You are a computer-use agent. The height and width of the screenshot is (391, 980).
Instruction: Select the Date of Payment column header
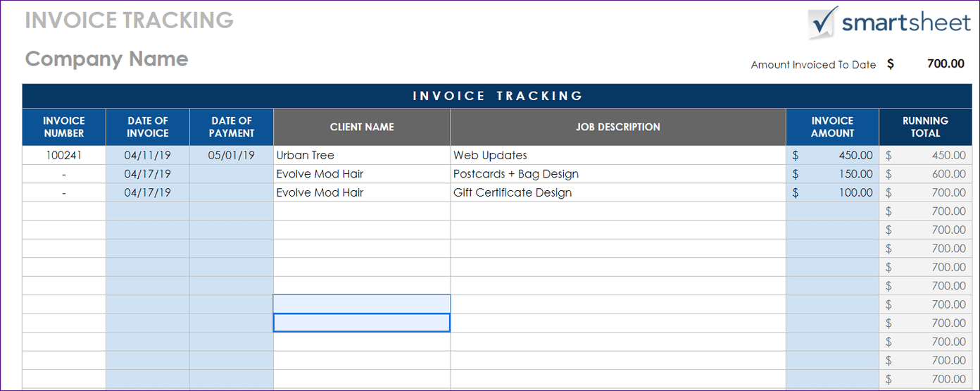click(x=232, y=127)
